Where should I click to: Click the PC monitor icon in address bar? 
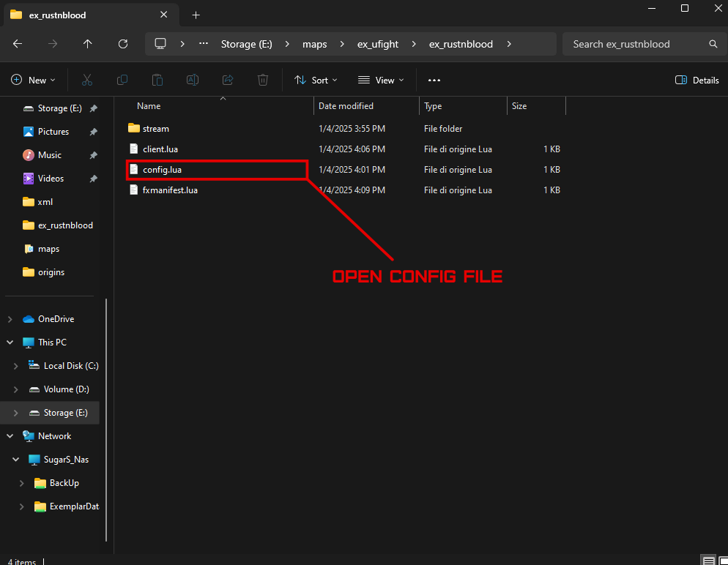(x=160, y=44)
